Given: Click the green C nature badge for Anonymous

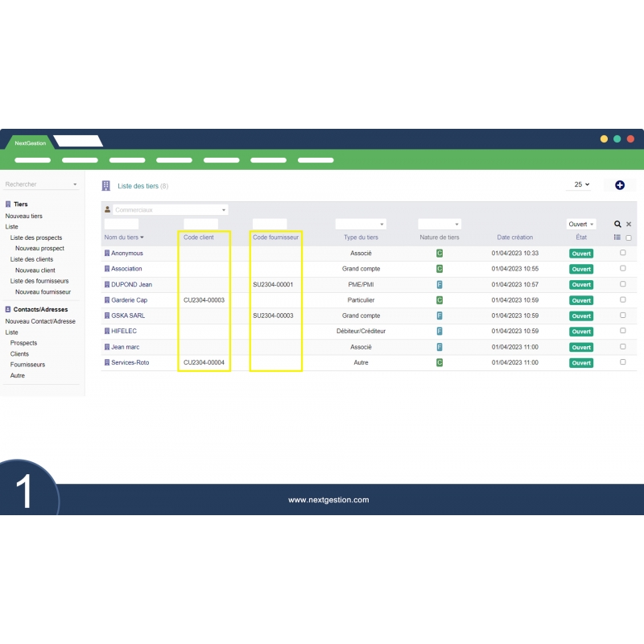Looking at the screenshot, I should (x=439, y=254).
